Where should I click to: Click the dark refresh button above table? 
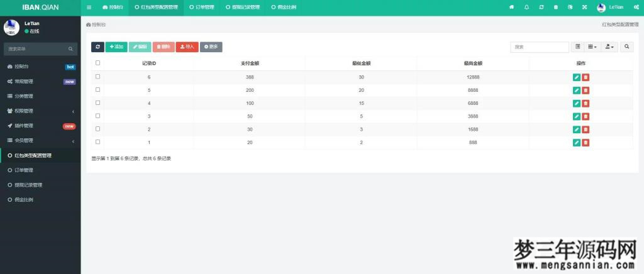[97, 47]
